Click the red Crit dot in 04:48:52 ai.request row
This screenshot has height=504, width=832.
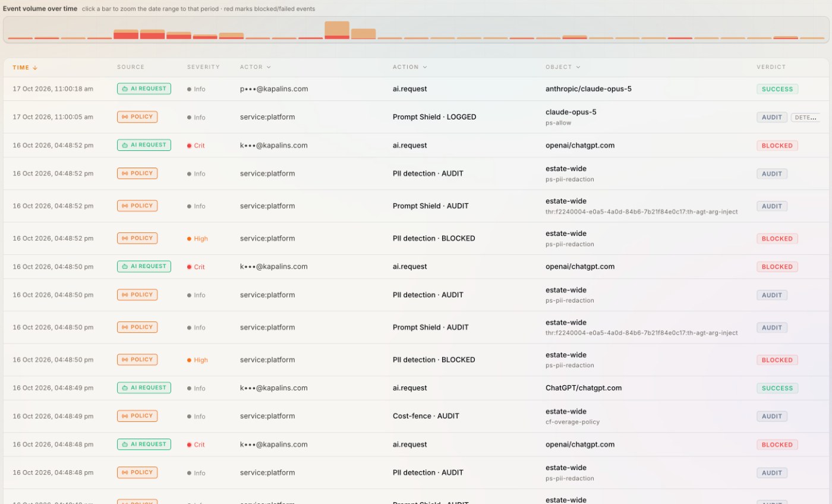tap(189, 146)
